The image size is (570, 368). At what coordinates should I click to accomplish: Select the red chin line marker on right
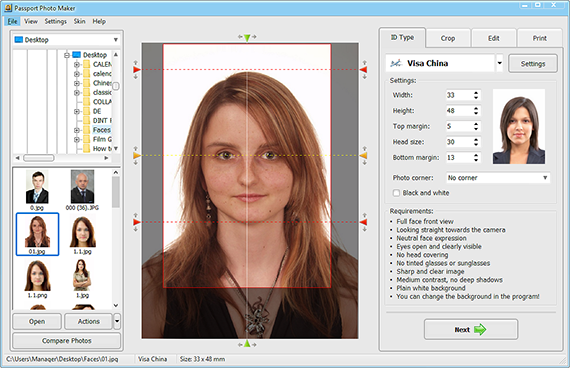tap(364, 222)
